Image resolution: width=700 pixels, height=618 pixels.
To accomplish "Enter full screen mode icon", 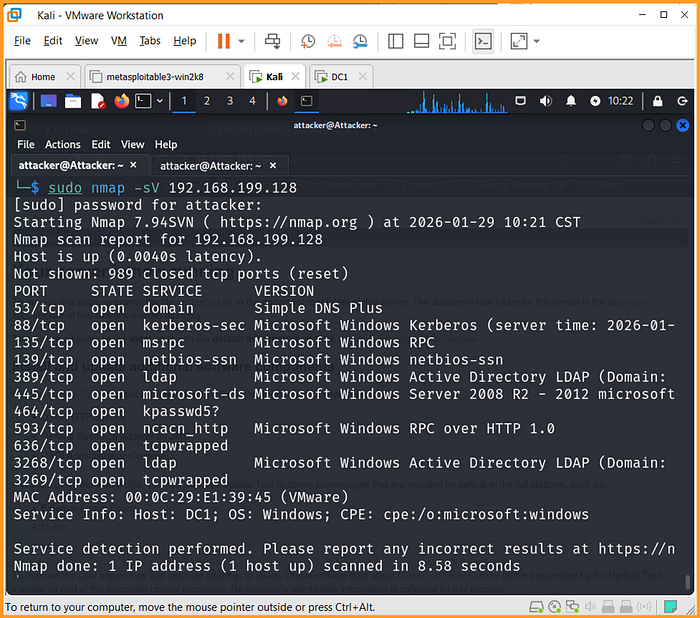I will click(447, 41).
